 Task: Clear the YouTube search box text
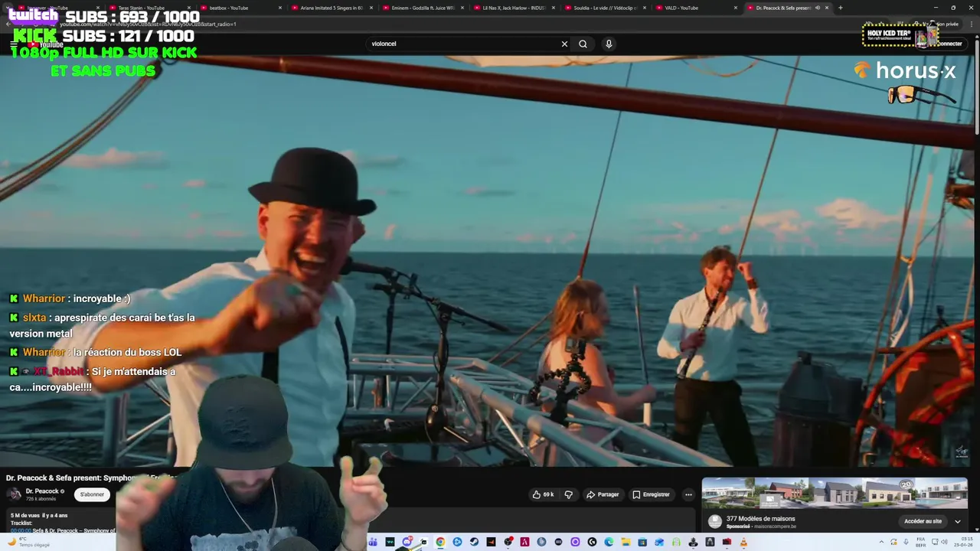(564, 44)
